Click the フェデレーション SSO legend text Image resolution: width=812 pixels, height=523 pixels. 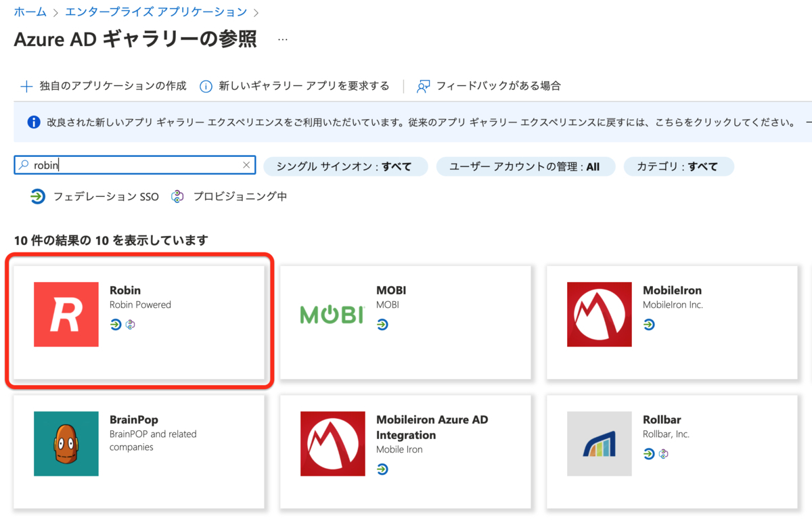pos(106,196)
